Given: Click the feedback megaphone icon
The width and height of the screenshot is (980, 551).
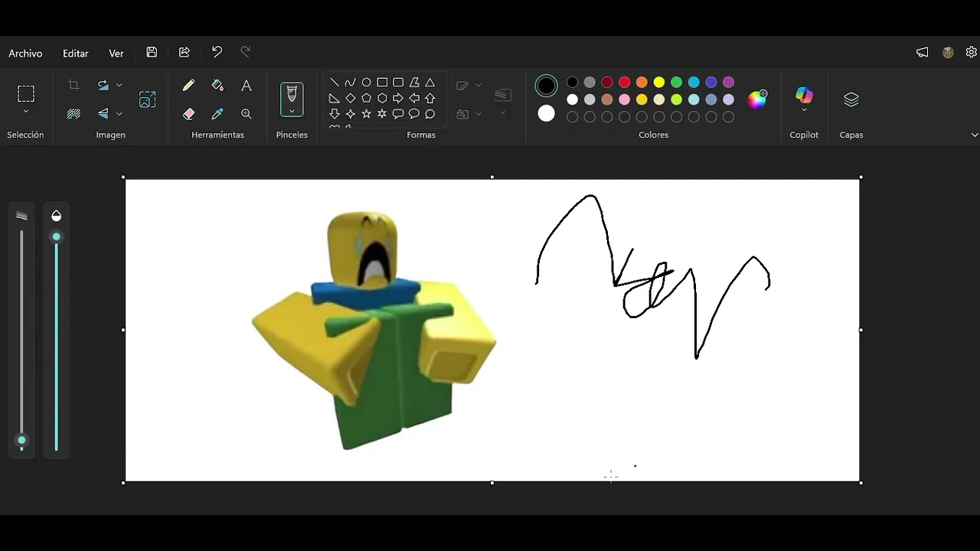Looking at the screenshot, I should 923,52.
